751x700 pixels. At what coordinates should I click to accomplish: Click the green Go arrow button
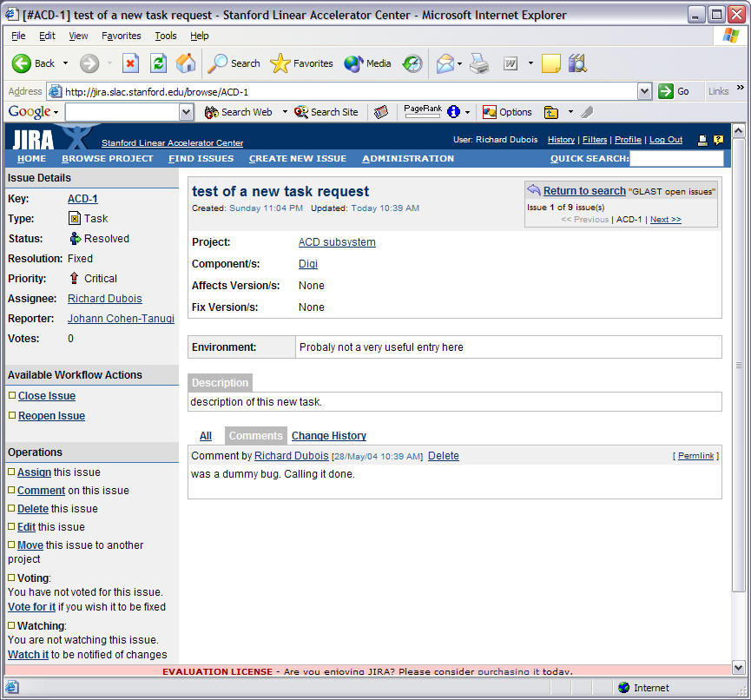(x=666, y=91)
